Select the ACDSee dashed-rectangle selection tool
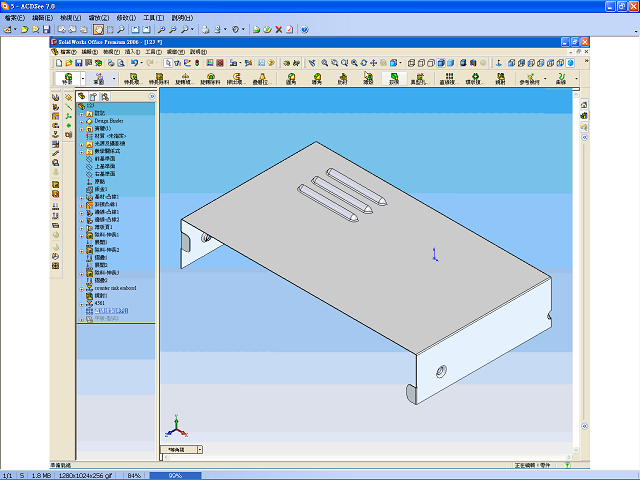Viewport: 640px width, 480px height. (x=110, y=29)
